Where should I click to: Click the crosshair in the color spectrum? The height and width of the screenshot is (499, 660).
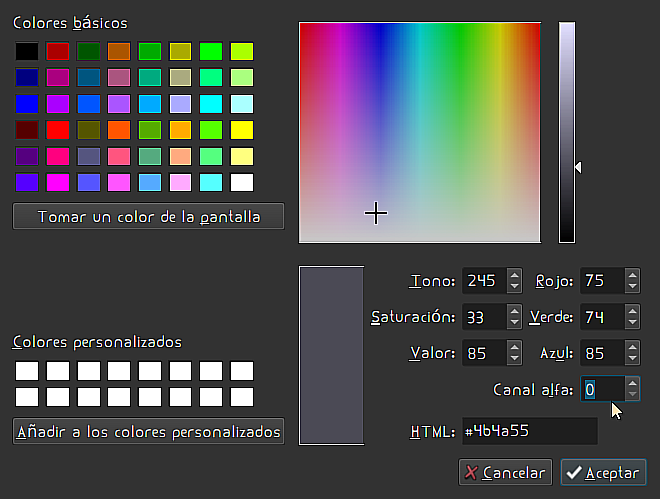(x=376, y=212)
